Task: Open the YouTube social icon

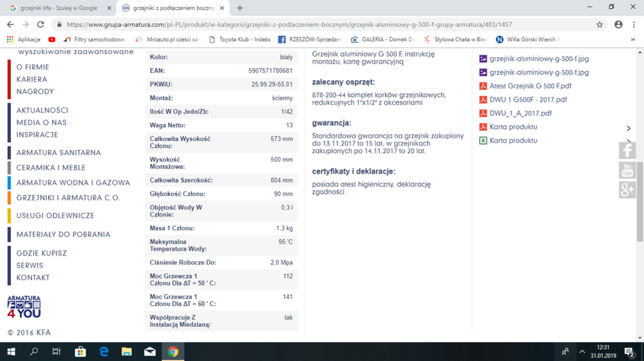Action: pos(627,170)
